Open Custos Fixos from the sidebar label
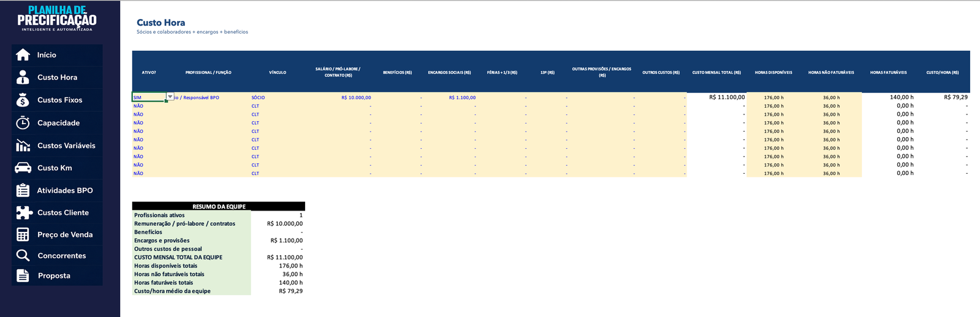Viewport: 980px width, 317px height. 59,100
